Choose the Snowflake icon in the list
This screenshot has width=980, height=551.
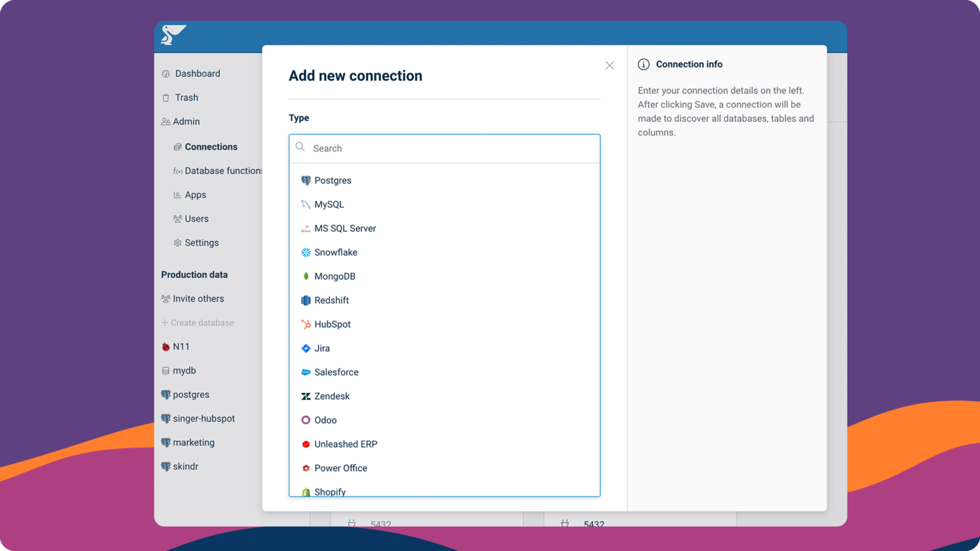[x=306, y=253]
